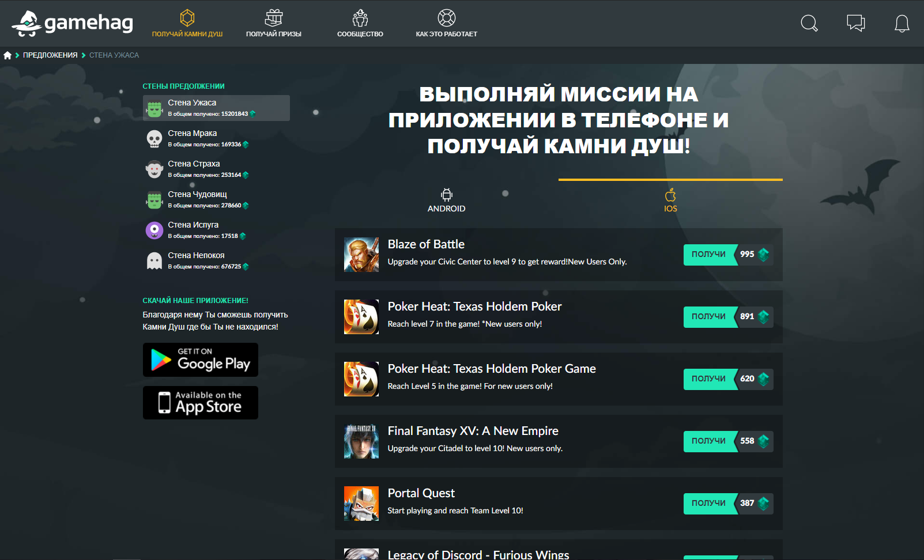924x560 pixels.
Task: Click ПОЛУЧИ for Final Fantasy XV
Action: (x=709, y=441)
